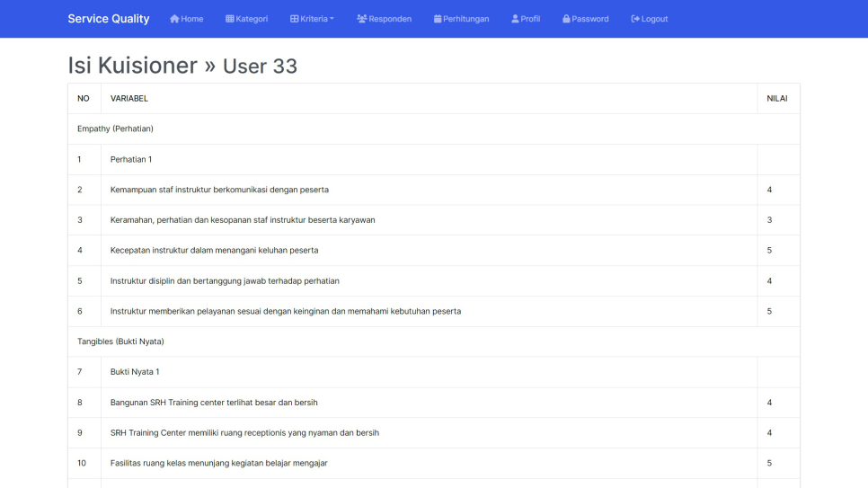
Task: Click Bangunan SRH Training center row text
Action: point(214,403)
